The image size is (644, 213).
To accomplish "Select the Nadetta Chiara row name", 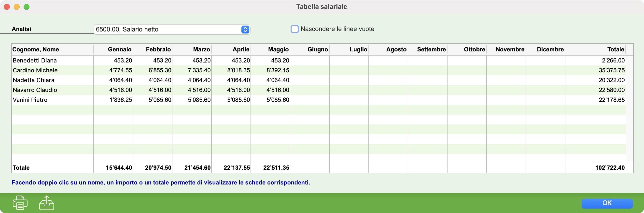I will [33, 80].
